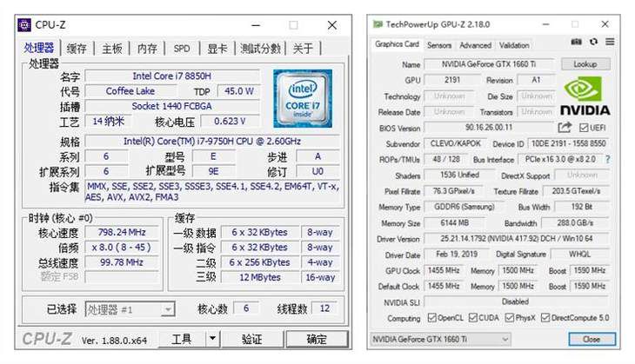Toggle the UEFI checkbox
The height and width of the screenshot is (364, 635).
[583, 128]
